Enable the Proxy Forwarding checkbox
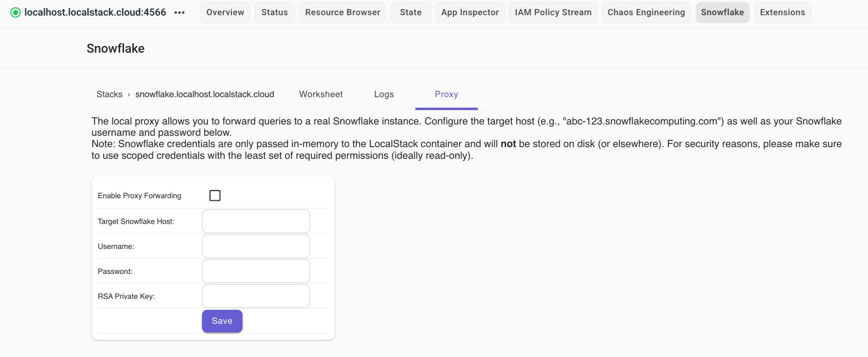This screenshot has width=868, height=357. pos(215,195)
